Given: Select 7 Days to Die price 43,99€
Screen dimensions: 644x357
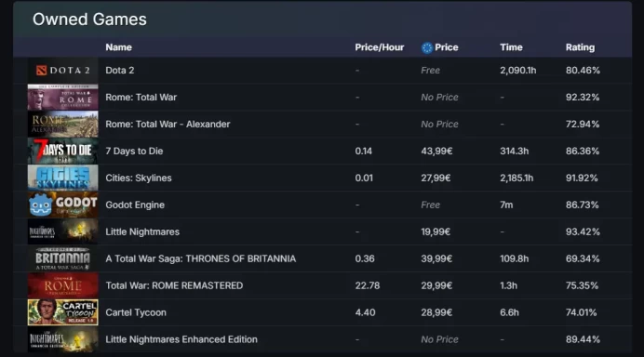Looking at the screenshot, I should pyautogui.click(x=436, y=151).
